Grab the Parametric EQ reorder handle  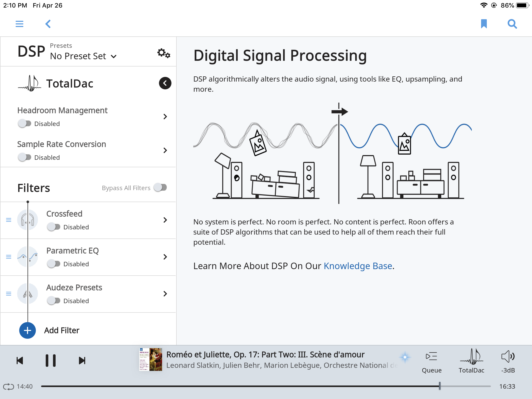tap(9, 257)
